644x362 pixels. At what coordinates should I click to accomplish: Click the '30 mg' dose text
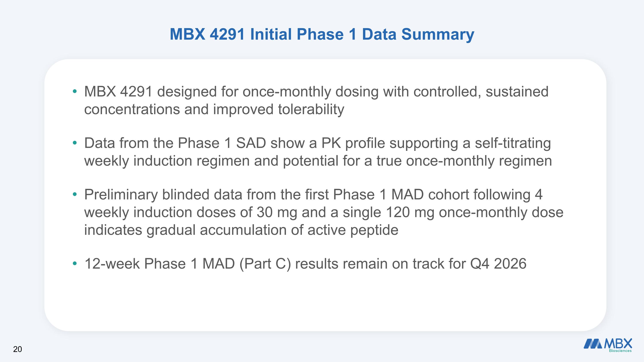[277, 212]
